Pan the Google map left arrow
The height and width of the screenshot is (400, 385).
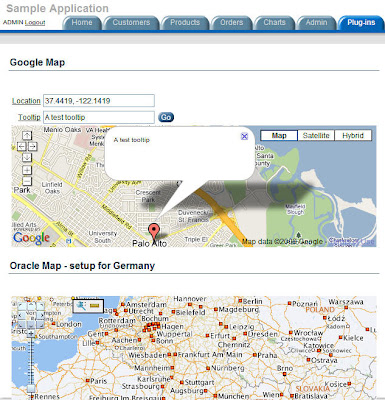(21, 146)
